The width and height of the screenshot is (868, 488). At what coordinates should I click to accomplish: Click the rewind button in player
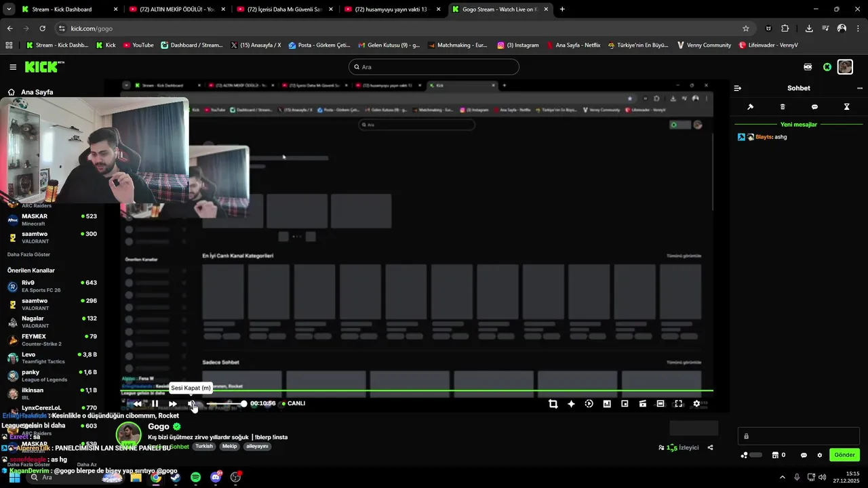click(x=138, y=404)
